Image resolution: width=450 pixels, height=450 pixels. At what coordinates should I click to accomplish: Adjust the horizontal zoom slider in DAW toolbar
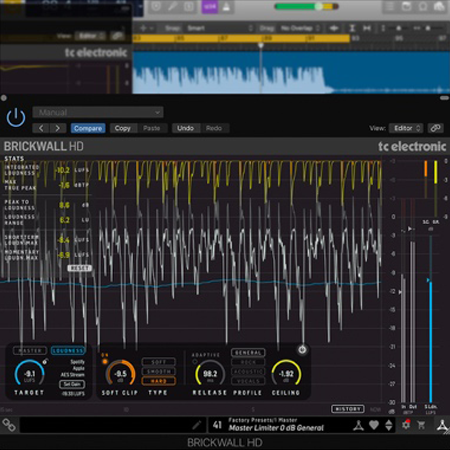click(428, 28)
